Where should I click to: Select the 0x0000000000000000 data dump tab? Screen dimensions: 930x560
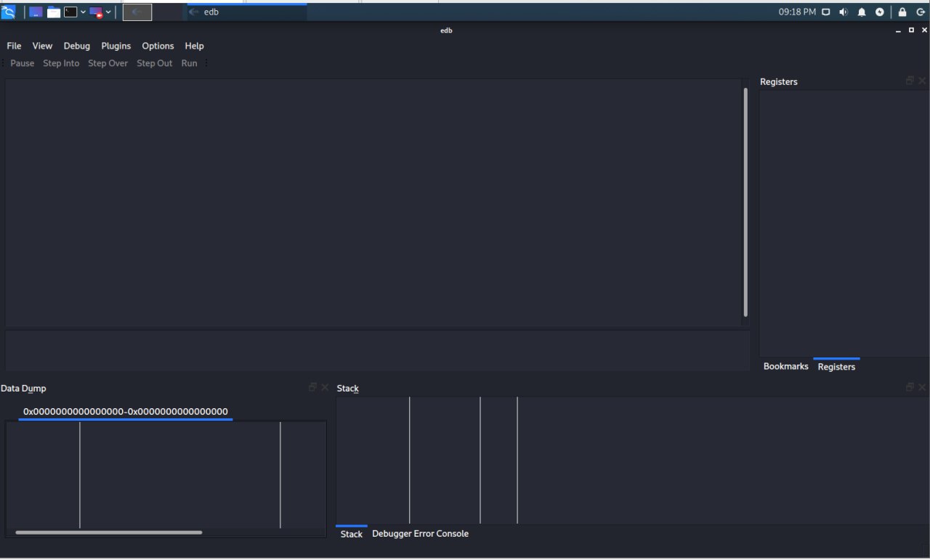coord(126,412)
